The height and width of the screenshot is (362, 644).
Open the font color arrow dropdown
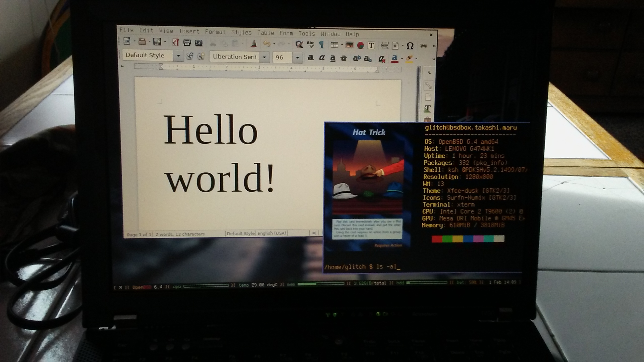coord(402,59)
